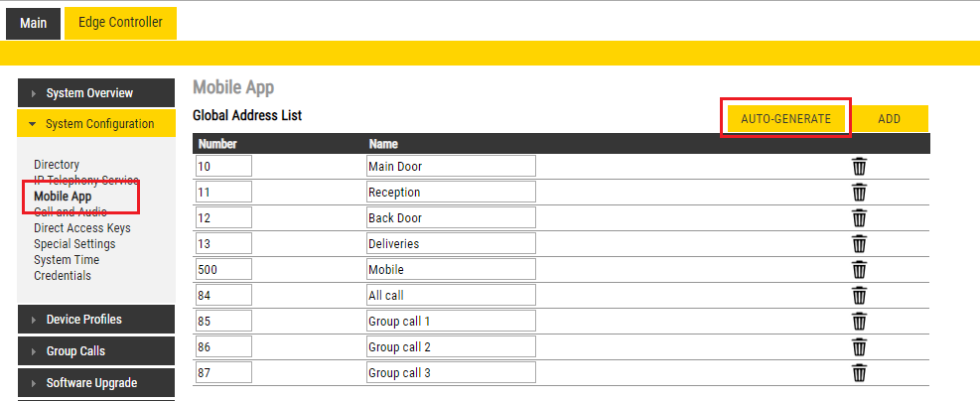Delete the Mobile entry numbered 500
980x401 pixels.
860,269
